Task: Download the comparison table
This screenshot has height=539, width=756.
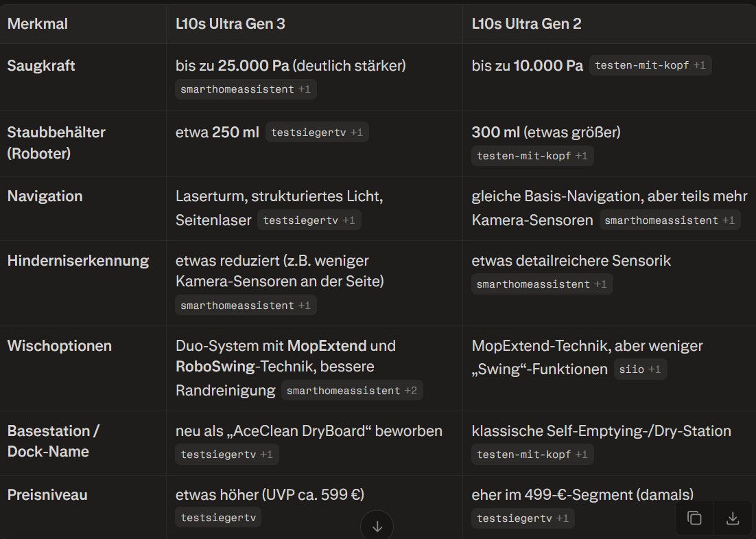Action: click(x=733, y=518)
